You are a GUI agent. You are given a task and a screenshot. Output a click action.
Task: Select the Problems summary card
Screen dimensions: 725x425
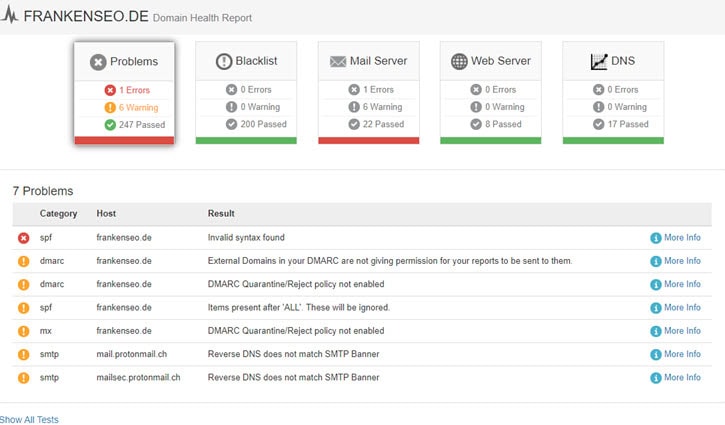tap(124, 92)
